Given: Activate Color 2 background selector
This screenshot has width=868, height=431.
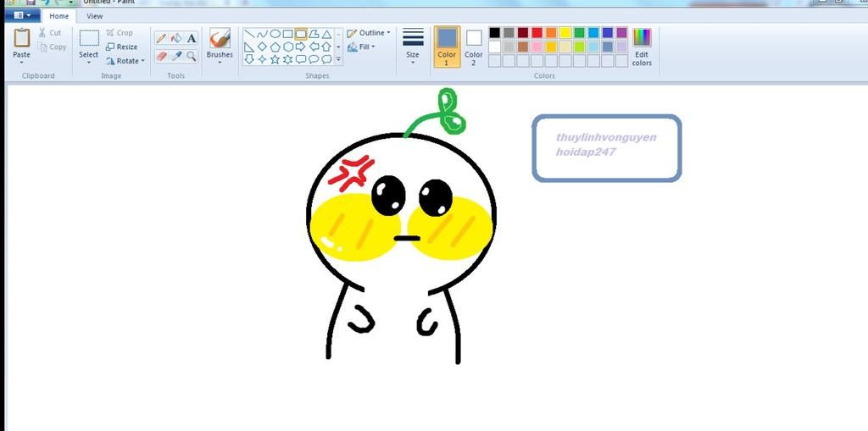Looking at the screenshot, I should [x=473, y=47].
